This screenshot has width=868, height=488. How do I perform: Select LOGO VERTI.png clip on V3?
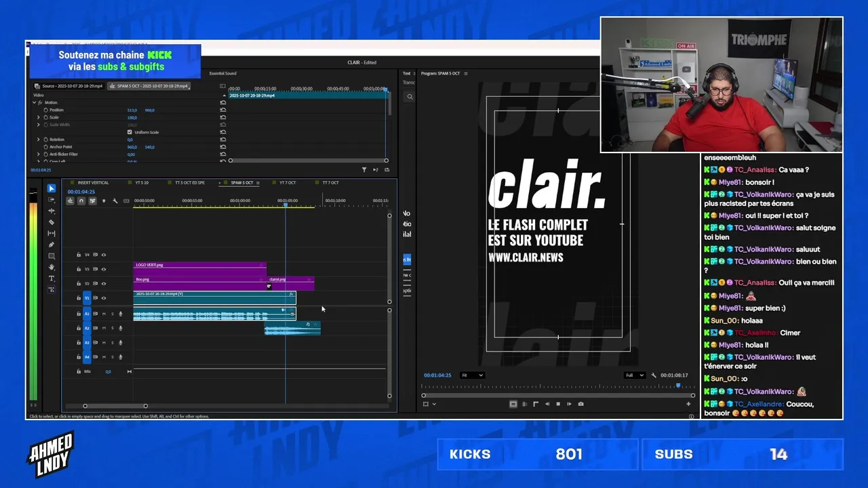(x=199, y=268)
